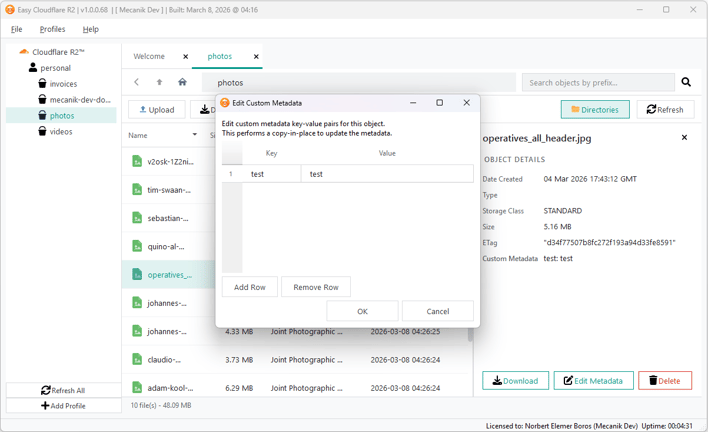Viewport: 708px width, 432px height.
Task: Close the object details panel
Action: [684, 137]
